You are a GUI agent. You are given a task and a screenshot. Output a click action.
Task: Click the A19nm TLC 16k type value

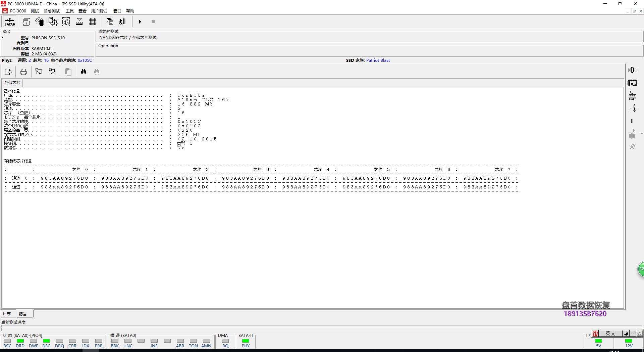(203, 100)
